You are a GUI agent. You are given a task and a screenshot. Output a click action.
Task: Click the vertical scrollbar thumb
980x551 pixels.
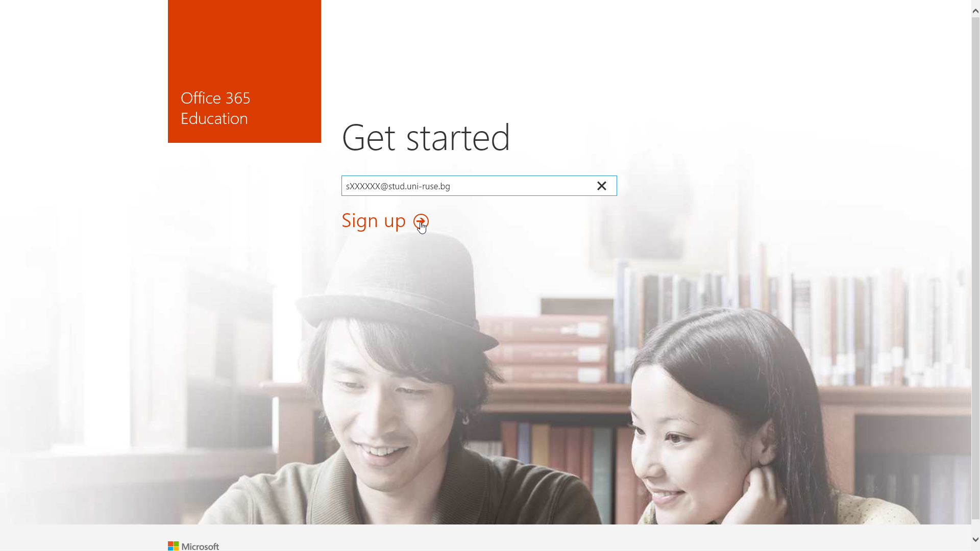[x=975, y=268]
